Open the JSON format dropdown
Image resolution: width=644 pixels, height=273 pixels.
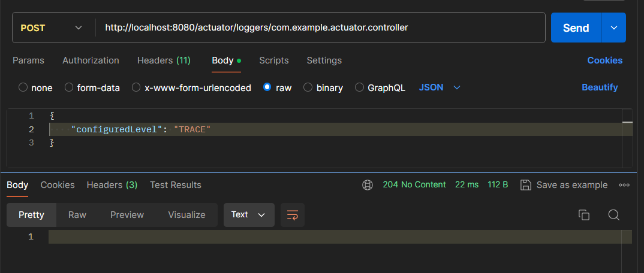[x=440, y=87]
